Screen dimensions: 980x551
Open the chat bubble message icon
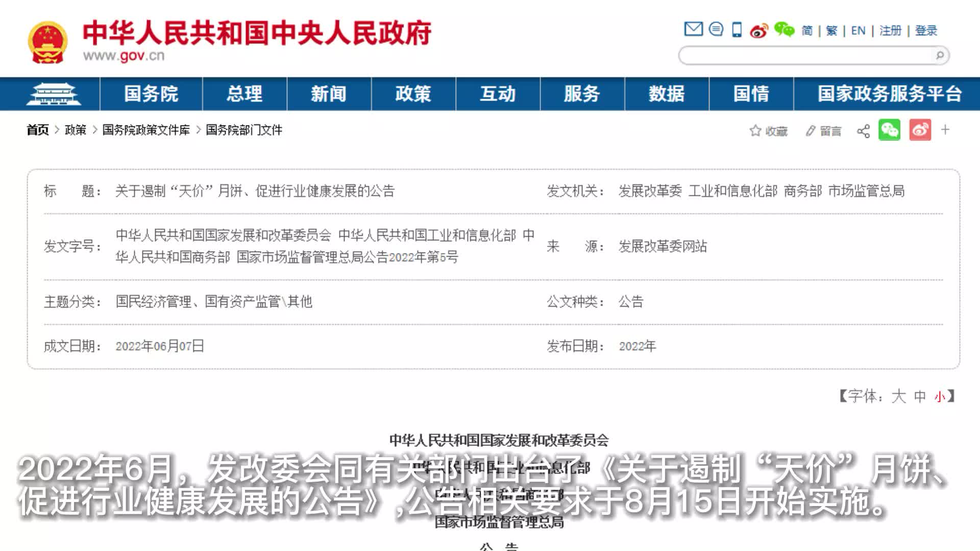pos(716,30)
